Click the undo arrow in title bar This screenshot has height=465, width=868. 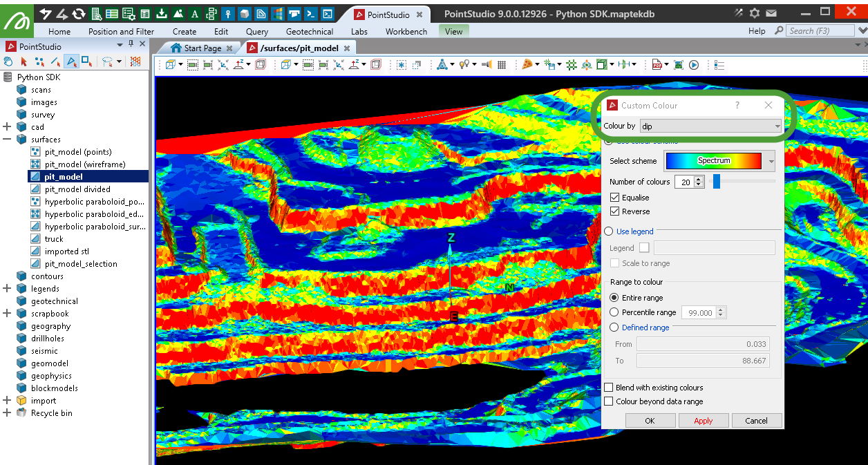coord(46,14)
